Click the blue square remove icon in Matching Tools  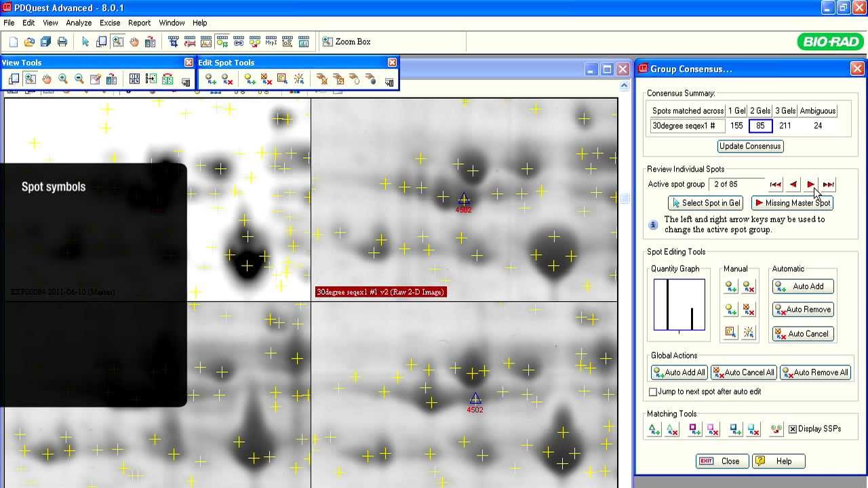[x=753, y=429]
